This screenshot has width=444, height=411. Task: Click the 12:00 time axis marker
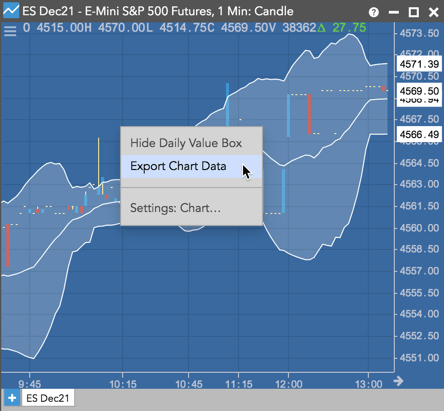click(x=289, y=384)
